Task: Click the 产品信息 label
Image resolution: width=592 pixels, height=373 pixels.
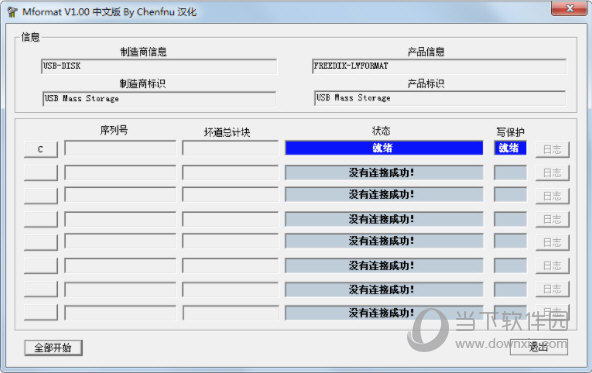Action: [x=426, y=52]
